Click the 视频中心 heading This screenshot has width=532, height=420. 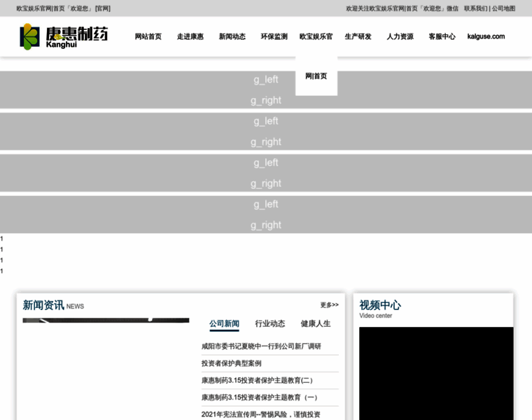pos(380,305)
